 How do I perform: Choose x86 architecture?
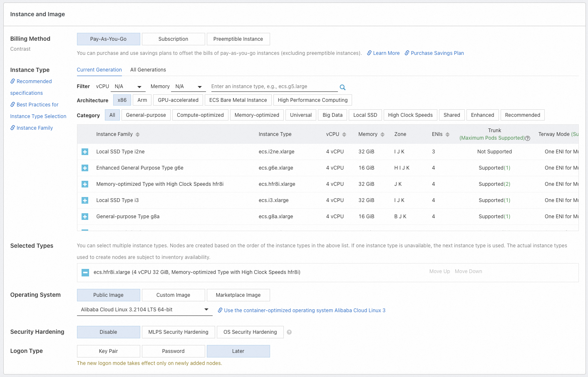click(x=122, y=100)
